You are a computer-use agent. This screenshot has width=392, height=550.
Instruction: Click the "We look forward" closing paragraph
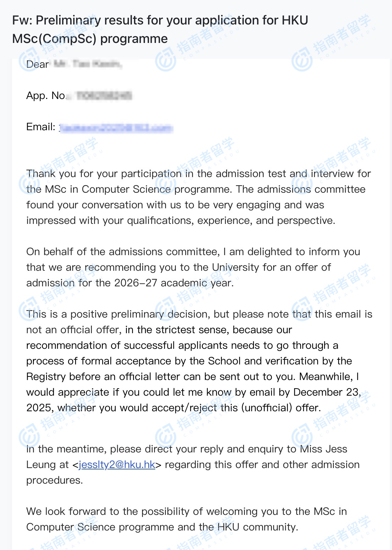[x=186, y=519]
